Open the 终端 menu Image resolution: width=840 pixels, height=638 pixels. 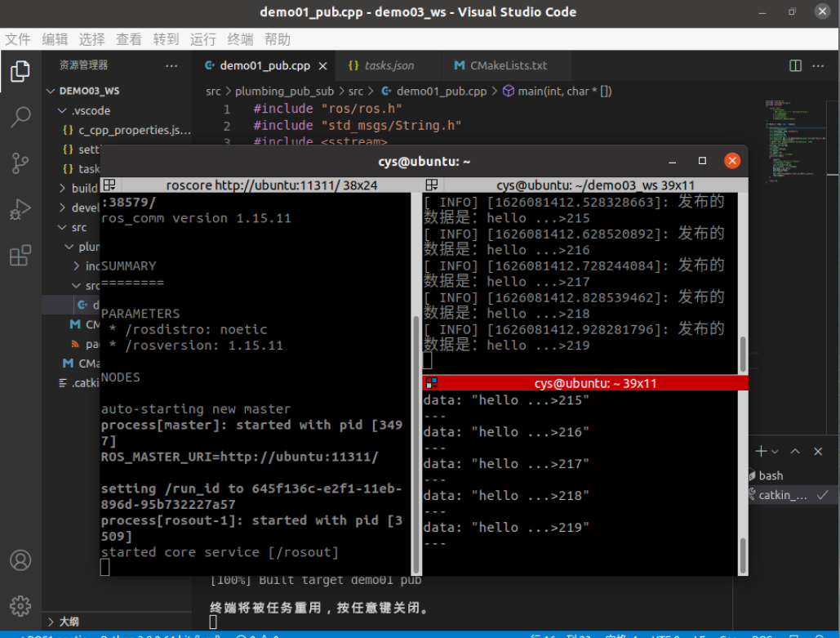(x=241, y=38)
